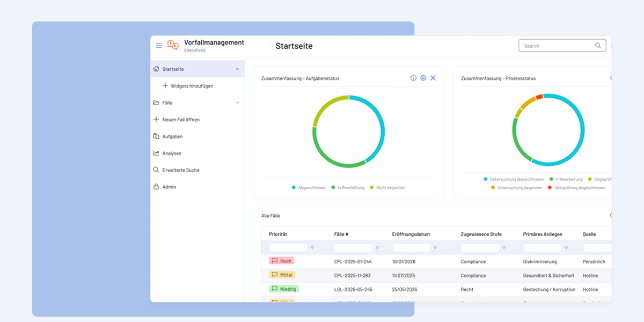
Task: Open settings gear on Aufgabenstatus widget
Action: (423, 78)
